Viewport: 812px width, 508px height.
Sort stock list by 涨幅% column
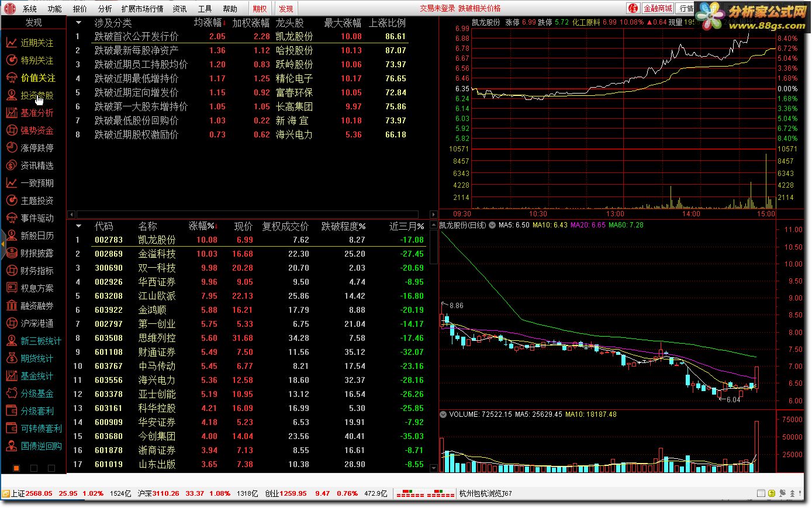[202, 226]
